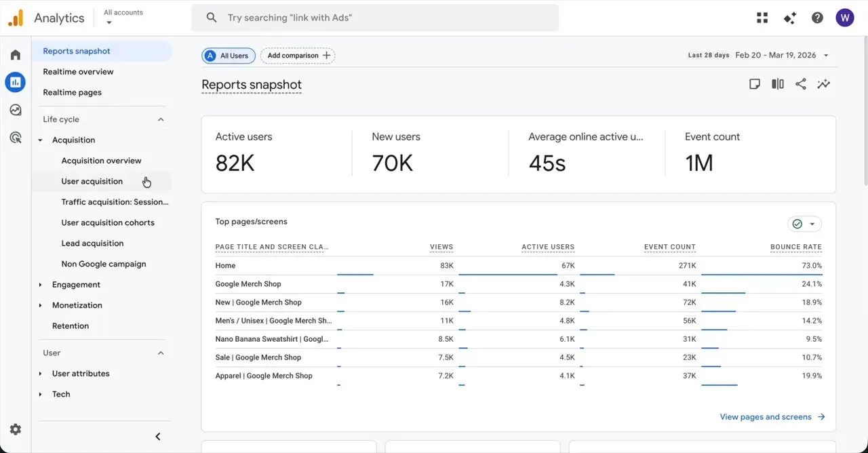Collapse the Acquisition tree arrow
The image size is (868, 453).
coord(40,140)
